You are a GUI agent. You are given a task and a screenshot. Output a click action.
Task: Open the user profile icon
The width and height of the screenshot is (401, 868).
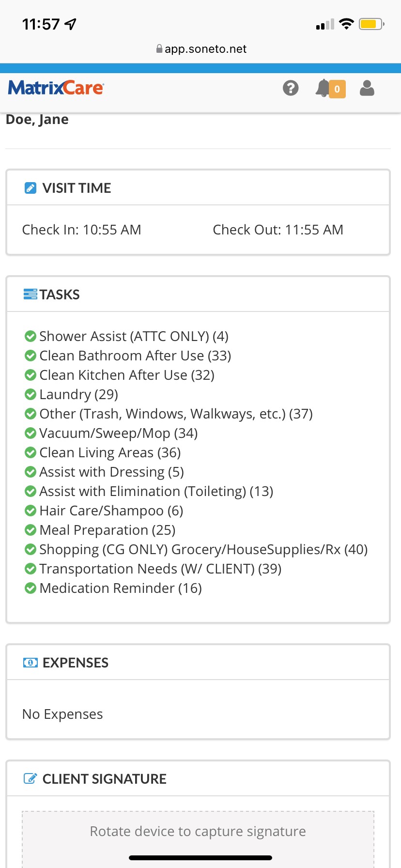367,88
